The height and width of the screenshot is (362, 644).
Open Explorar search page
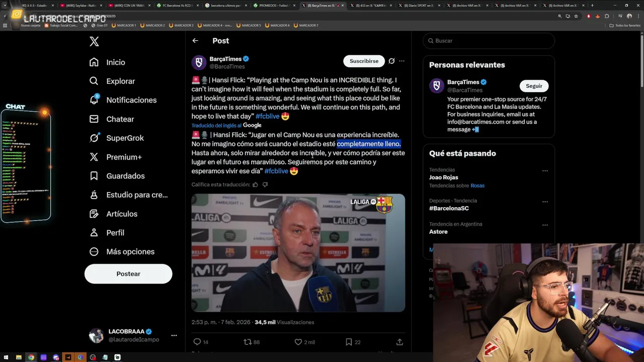coord(112,81)
